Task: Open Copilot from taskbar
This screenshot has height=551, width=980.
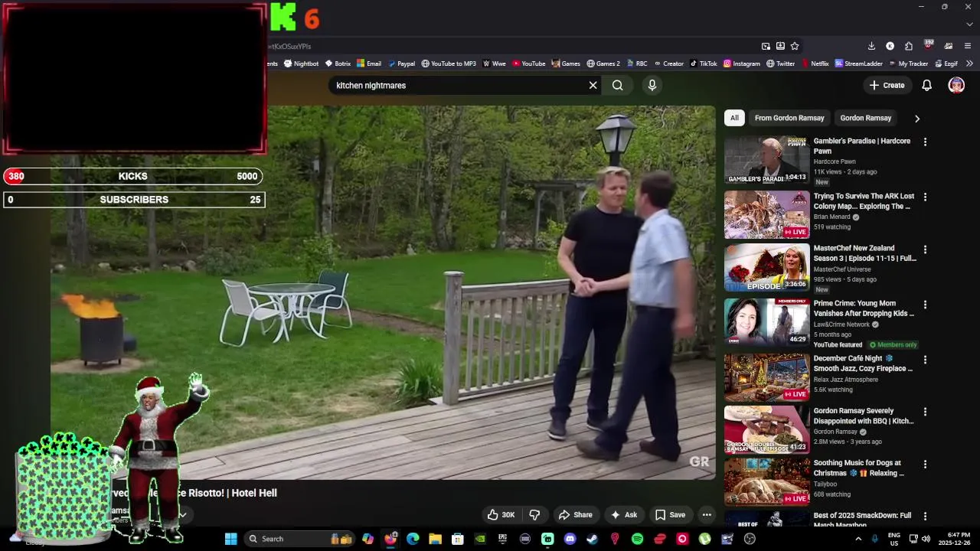Action: pyautogui.click(x=367, y=539)
